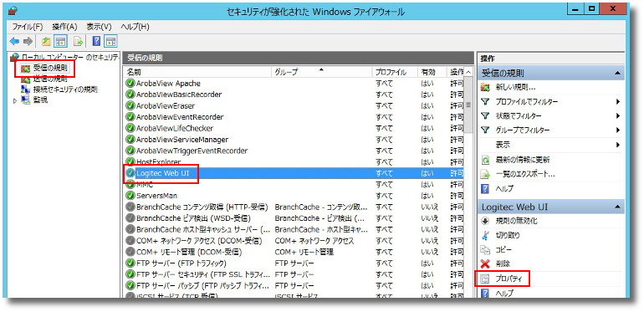
Task: Click the プロパティ icon
Action: click(486, 279)
